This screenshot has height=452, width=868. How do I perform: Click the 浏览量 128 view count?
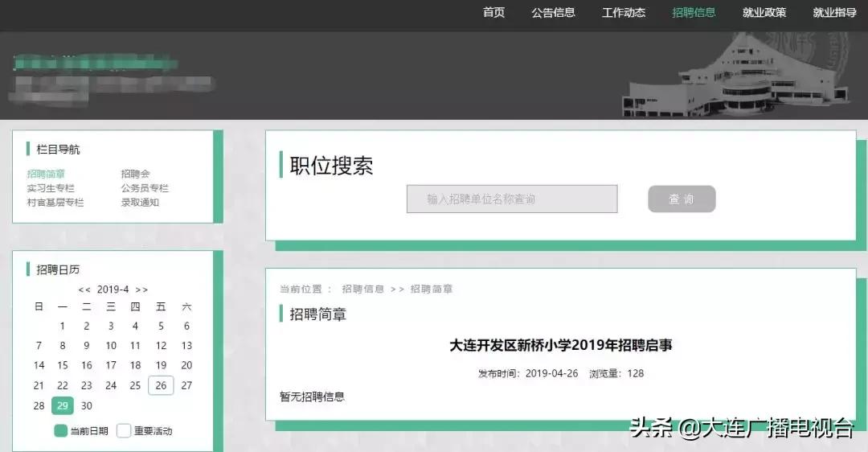[616, 373]
